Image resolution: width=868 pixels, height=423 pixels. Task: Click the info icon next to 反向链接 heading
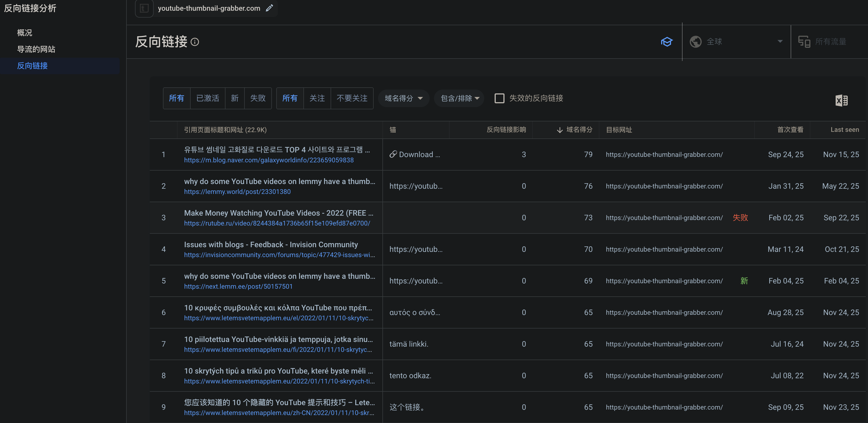click(x=195, y=42)
